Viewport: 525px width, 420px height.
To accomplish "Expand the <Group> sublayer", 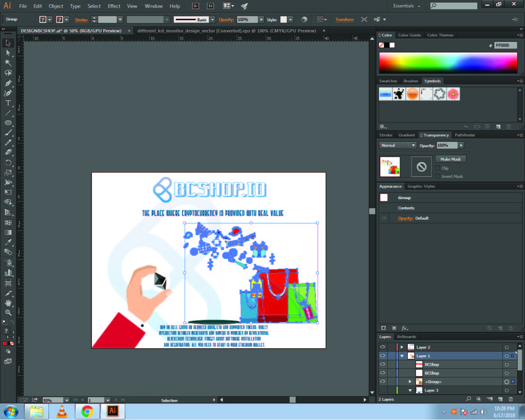I will [410, 381].
